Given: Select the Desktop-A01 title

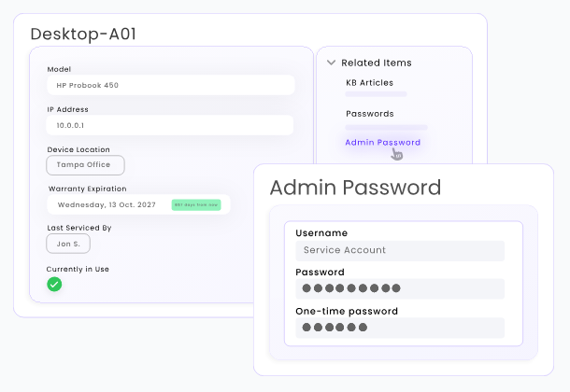Looking at the screenshot, I should (x=83, y=35).
